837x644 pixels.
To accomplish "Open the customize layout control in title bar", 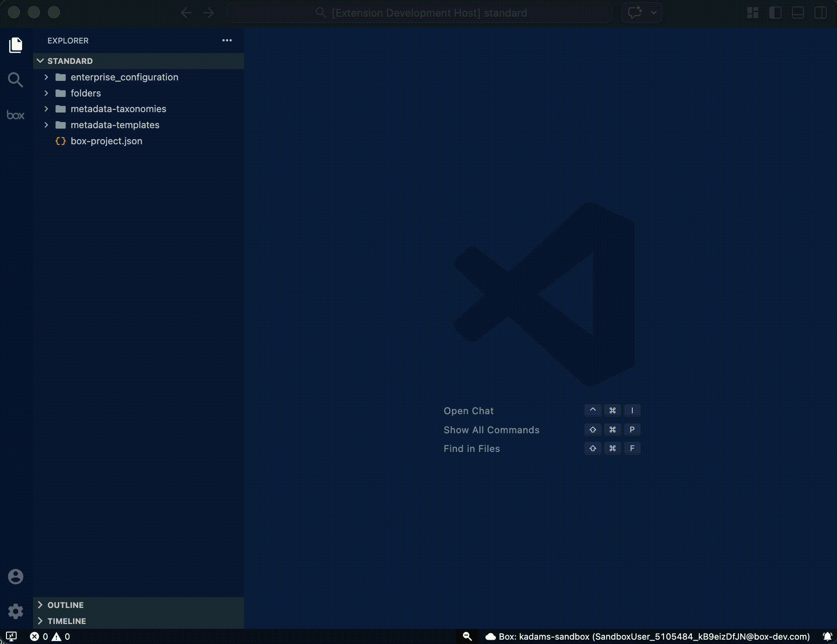I will 753,13.
